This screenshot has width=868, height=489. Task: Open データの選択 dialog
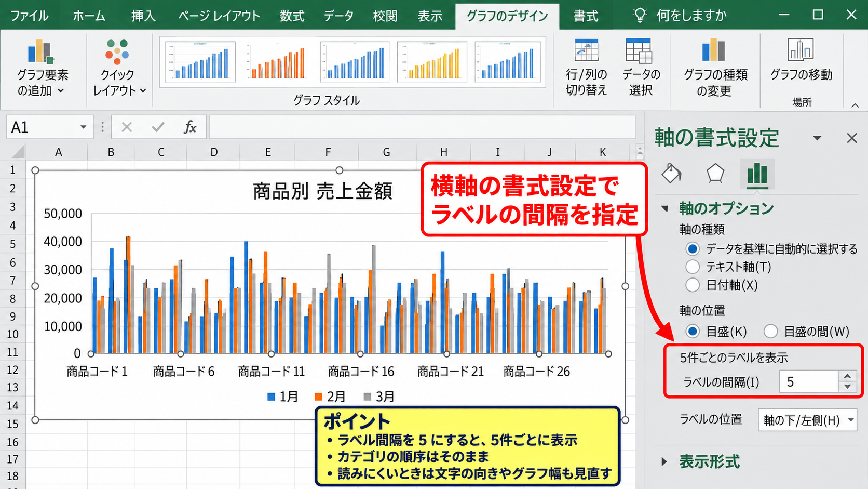click(641, 68)
